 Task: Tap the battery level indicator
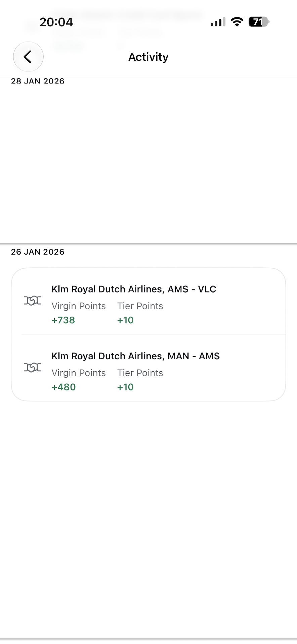[x=259, y=22]
